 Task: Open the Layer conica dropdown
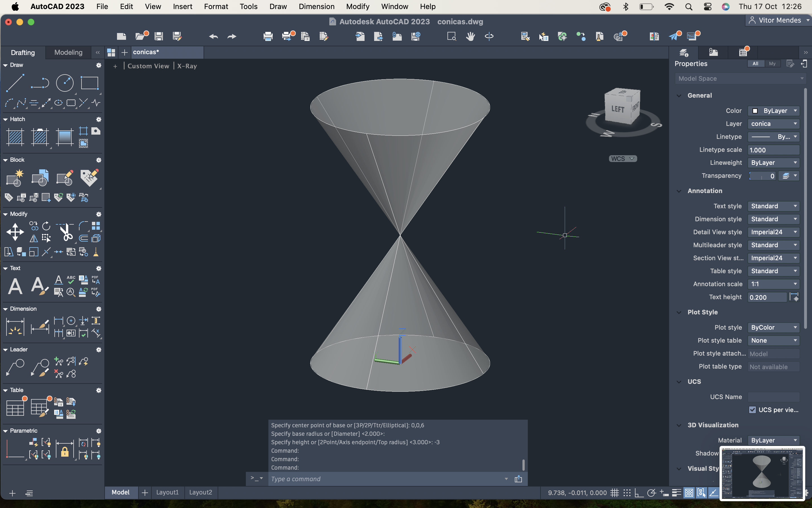click(x=773, y=124)
